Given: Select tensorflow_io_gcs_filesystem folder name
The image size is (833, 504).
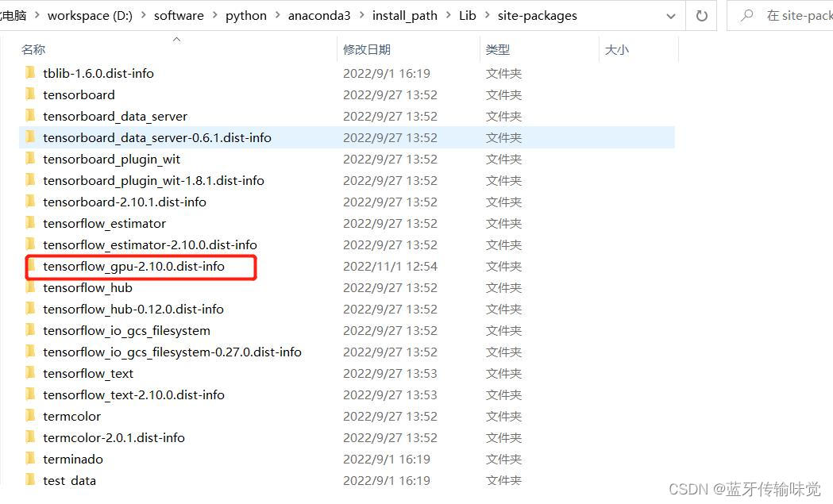Looking at the screenshot, I should point(126,331).
